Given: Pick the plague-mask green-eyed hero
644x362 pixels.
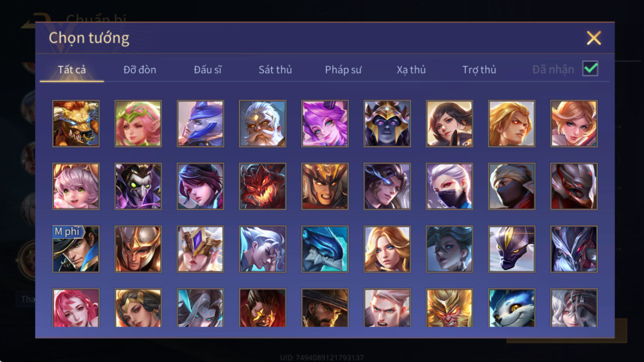Looking at the screenshot, I should click(138, 186).
